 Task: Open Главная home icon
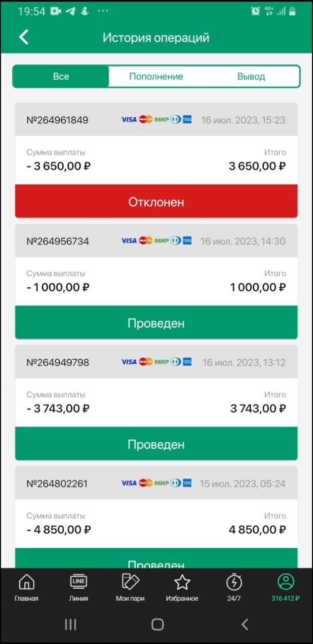27,588
